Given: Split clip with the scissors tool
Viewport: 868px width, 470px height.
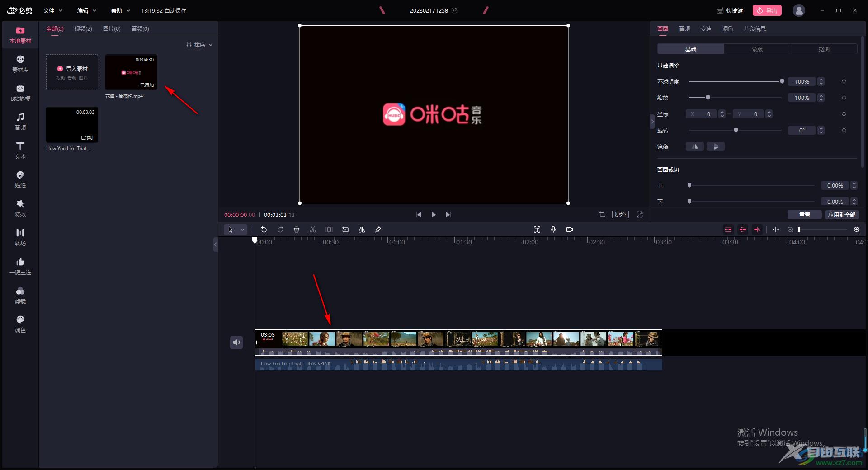Looking at the screenshot, I should click(x=313, y=230).
